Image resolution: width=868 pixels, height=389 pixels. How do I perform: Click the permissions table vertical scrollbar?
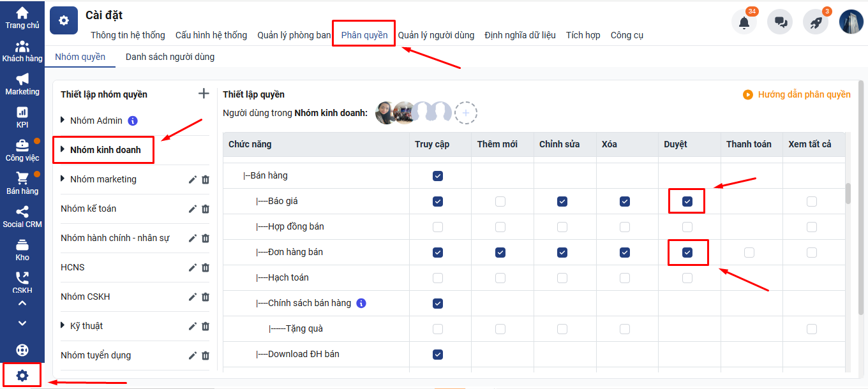[x=848, y=193]
